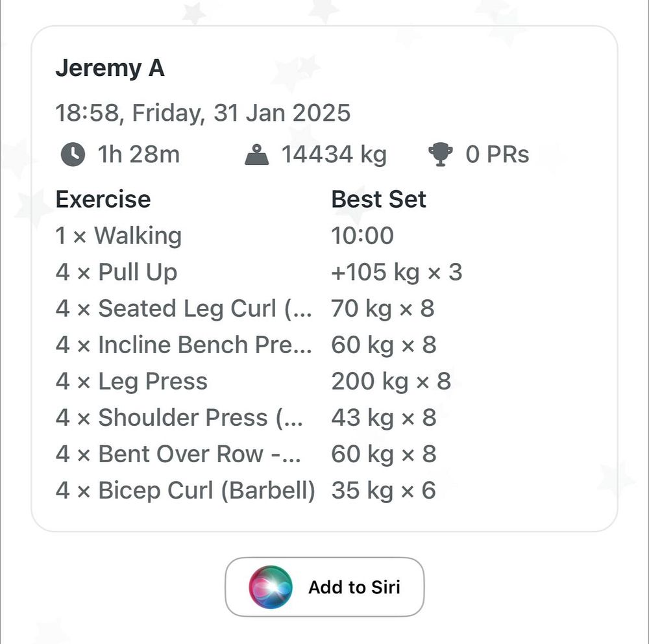This screenshot has width=649, height=644.
Task: Click the Exercise column header
Action: point(103,199)
